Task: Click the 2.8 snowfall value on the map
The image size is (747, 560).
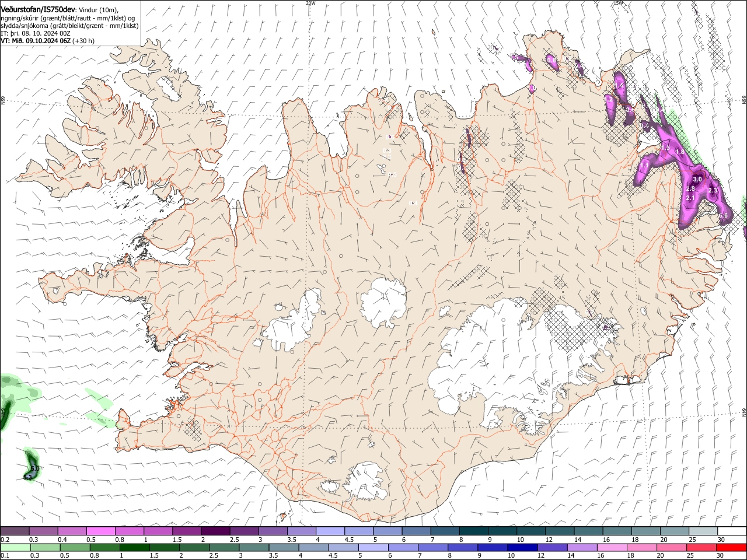Action: (x=690, y=188)
